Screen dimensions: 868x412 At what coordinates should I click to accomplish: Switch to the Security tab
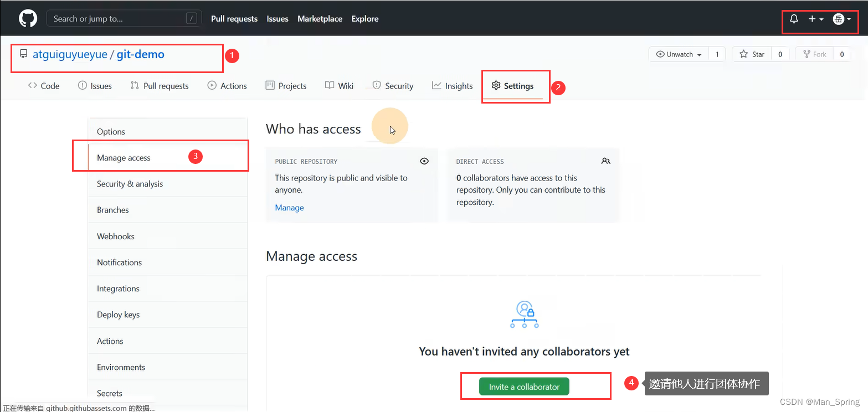point(393,86)
